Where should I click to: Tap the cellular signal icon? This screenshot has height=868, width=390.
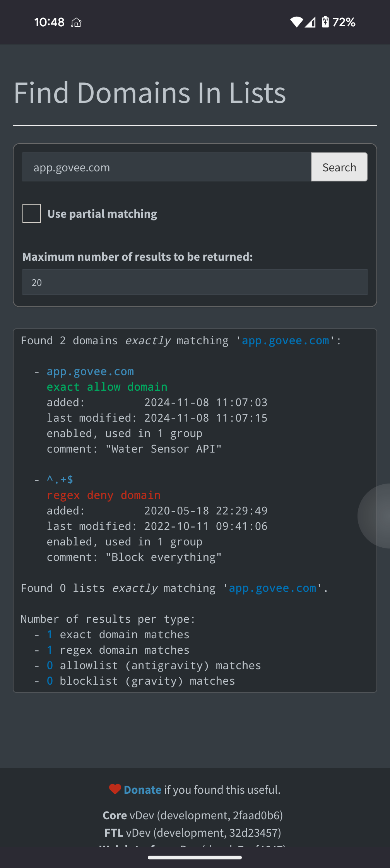tap(310, 22)
